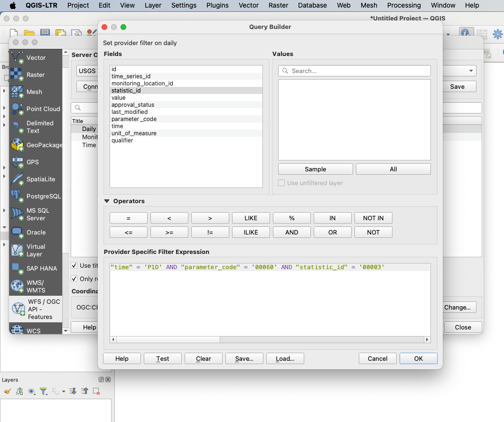Select the SAP HANA source type
Screen dimensions: 504x422
coord(36,268)
